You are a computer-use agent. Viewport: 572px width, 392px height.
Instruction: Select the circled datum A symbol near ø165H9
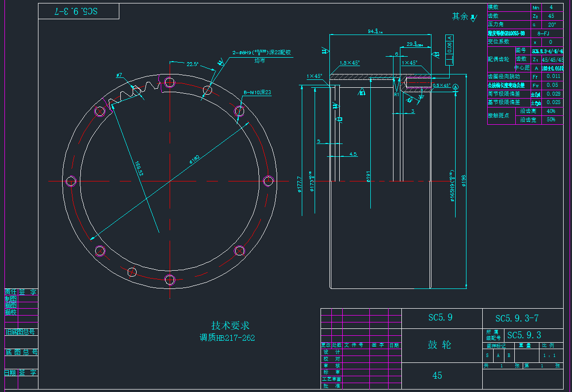[456, 87]
